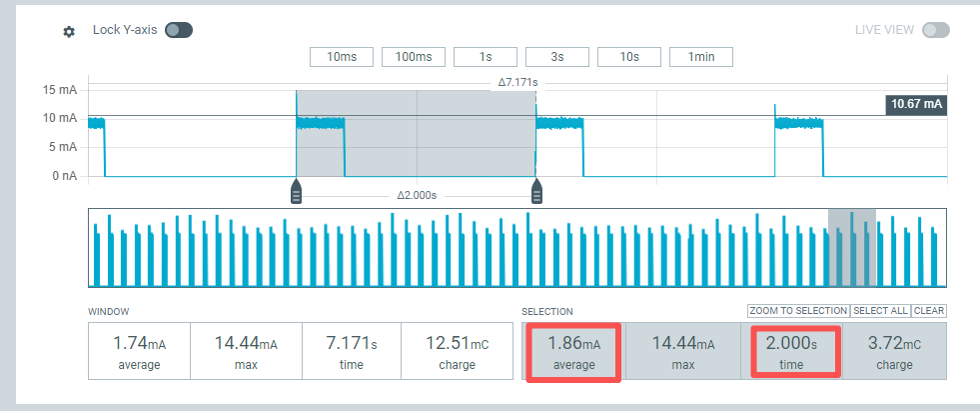
Task: Set time window to 10ms
Action: click(x=342, y=57)
